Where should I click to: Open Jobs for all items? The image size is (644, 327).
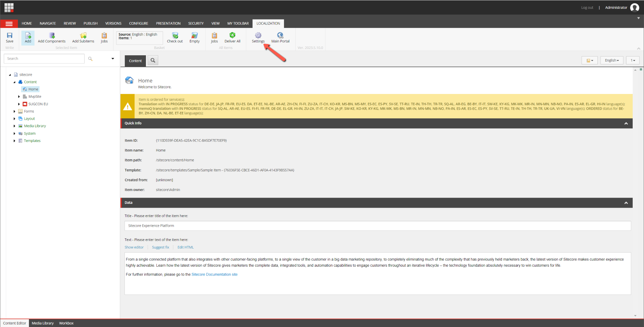214,37
